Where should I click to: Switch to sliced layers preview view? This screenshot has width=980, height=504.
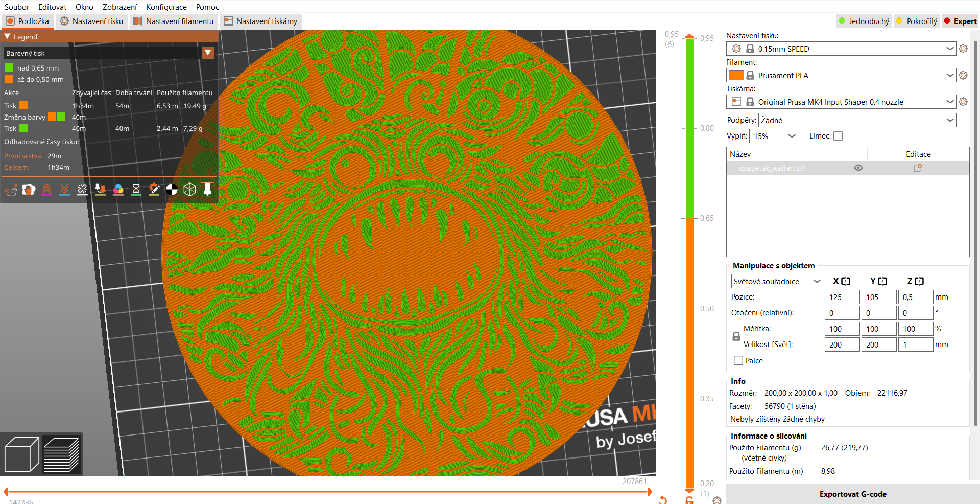(x=61, y=454)
